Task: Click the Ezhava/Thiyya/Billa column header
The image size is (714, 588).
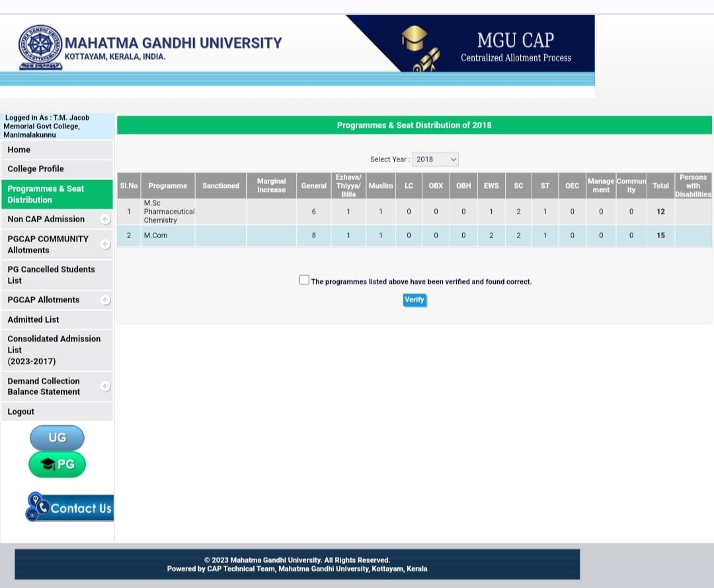Action: click(348, 186)
